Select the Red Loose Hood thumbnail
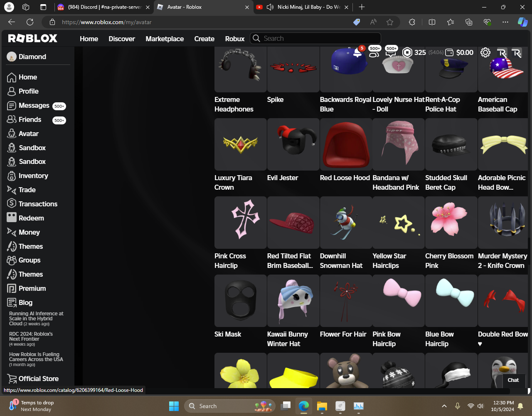Viewport: 532px width, 416px height. tap(346, 144)
